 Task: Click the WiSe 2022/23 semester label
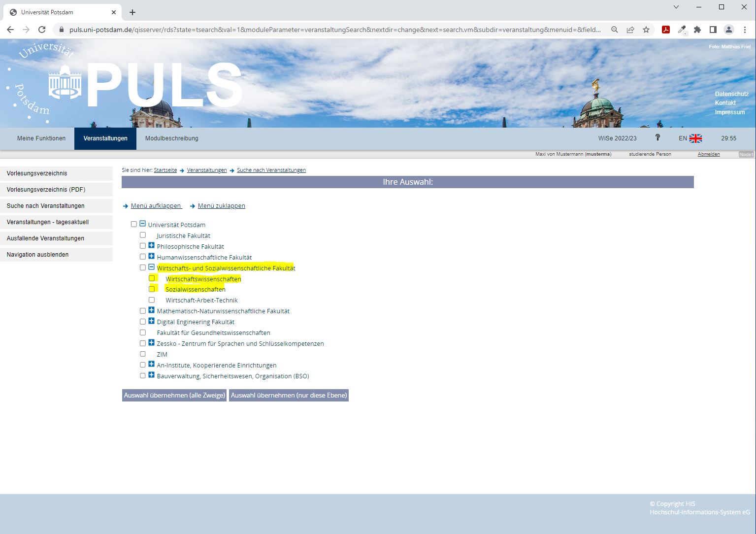click(618, 138)
